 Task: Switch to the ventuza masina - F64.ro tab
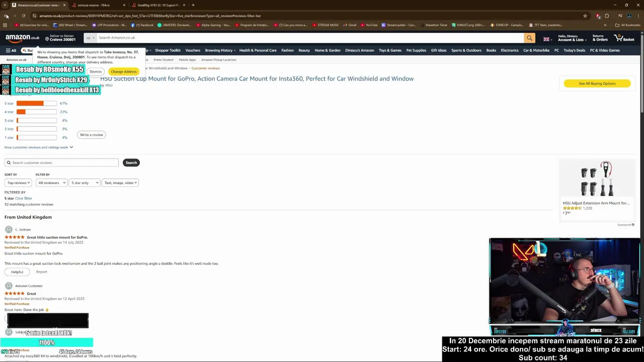(x=94, y=5)
